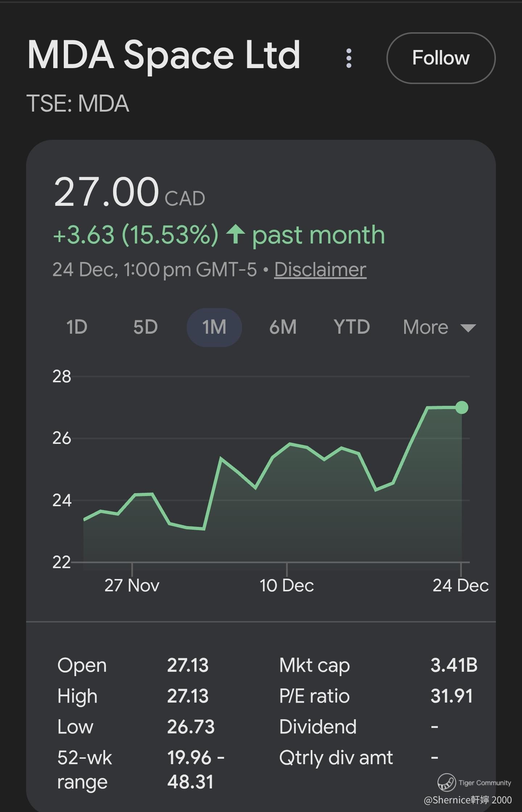Click the TSE: MDA ticker label
This screenshot has width=522, height=812.
click(78, 104)
